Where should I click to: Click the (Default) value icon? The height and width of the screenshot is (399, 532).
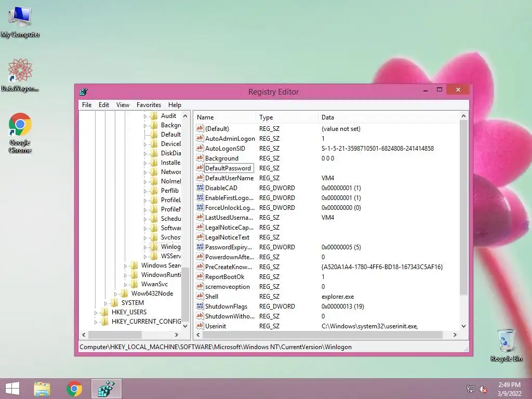point(200,128)
